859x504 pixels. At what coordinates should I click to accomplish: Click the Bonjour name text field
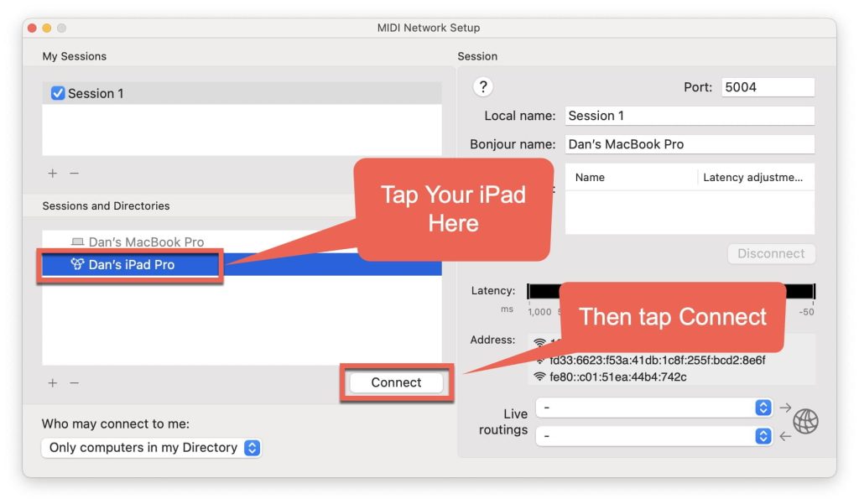pos(689,144)
